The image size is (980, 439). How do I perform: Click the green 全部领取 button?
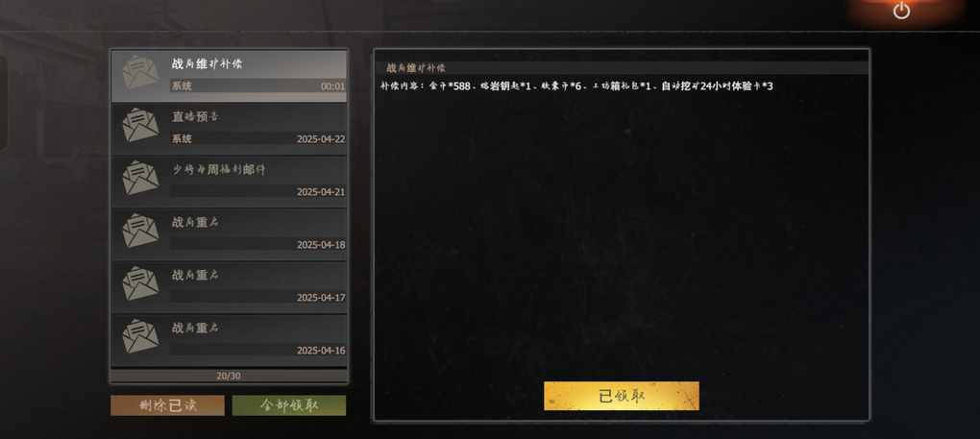tap(289, 405)
